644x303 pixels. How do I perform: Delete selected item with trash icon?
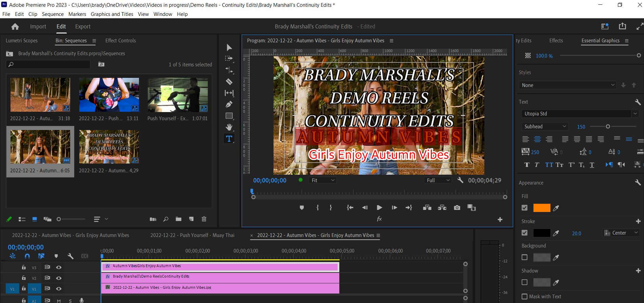pos(204,219)
